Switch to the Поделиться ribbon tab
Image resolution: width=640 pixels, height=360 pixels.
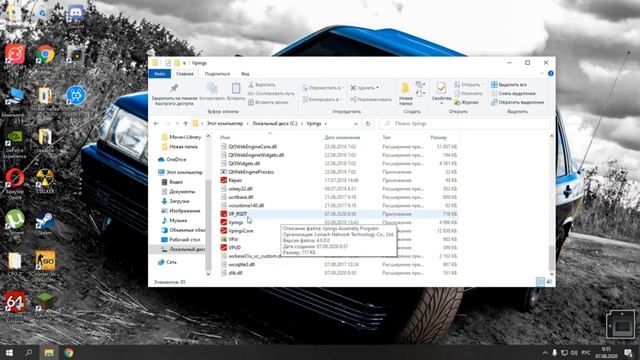[x=217, y=74]
